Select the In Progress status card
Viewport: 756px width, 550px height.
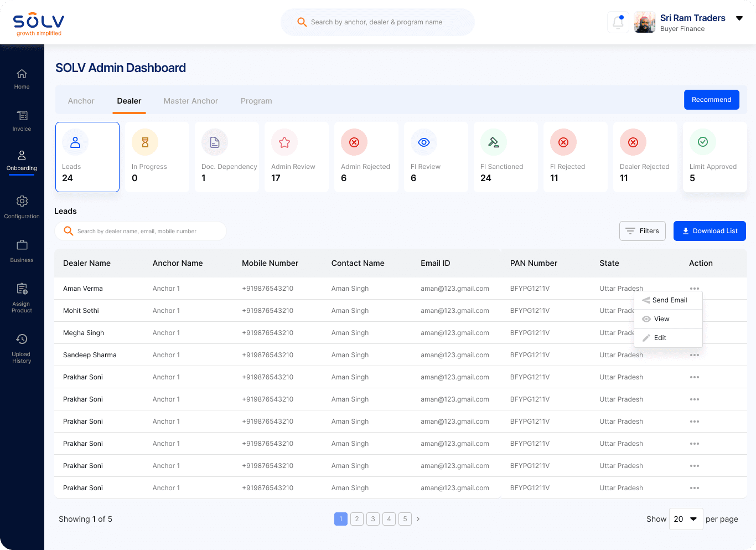pyautogui.click(x=157, y=157)
